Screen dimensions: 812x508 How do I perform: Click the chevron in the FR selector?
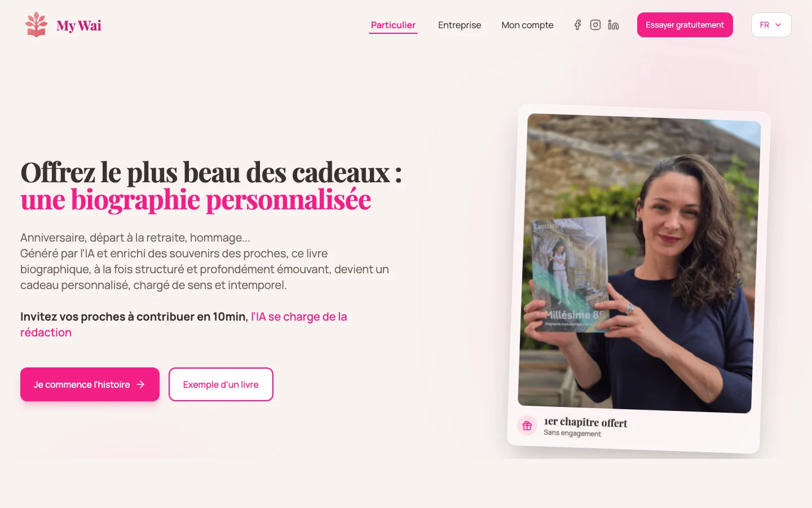pos(778,25)
